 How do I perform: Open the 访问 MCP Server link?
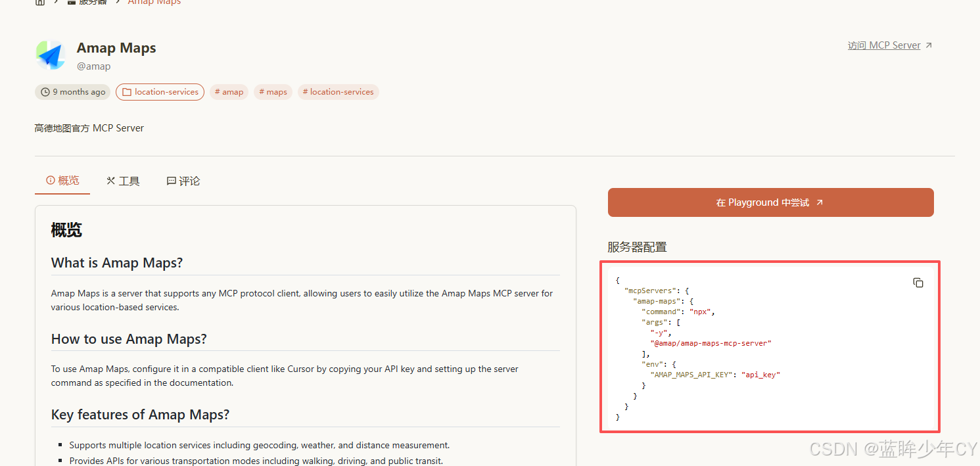click(884, 45)
